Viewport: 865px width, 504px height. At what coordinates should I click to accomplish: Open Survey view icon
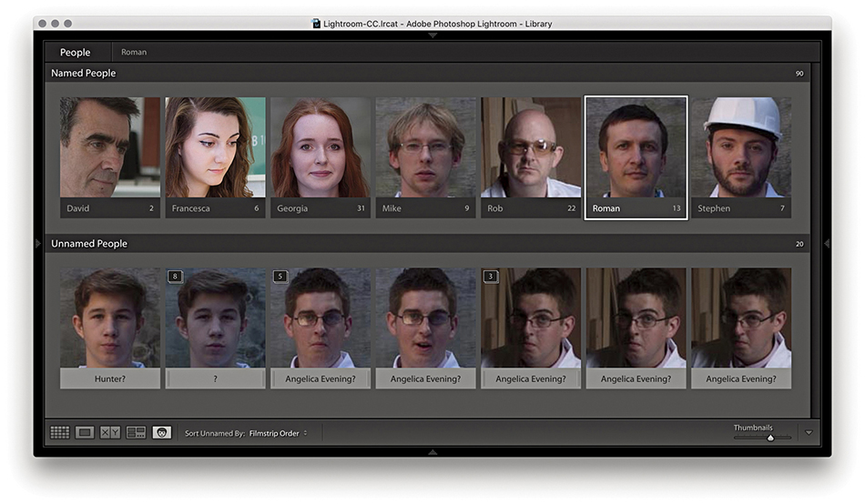136,433
